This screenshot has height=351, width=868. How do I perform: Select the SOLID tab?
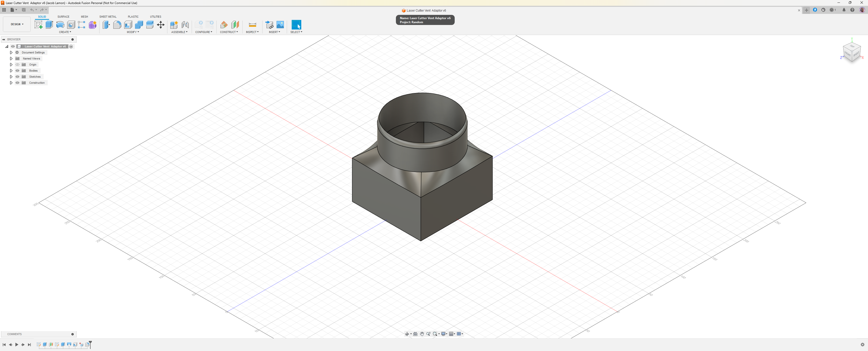click(x=42, y=16)
